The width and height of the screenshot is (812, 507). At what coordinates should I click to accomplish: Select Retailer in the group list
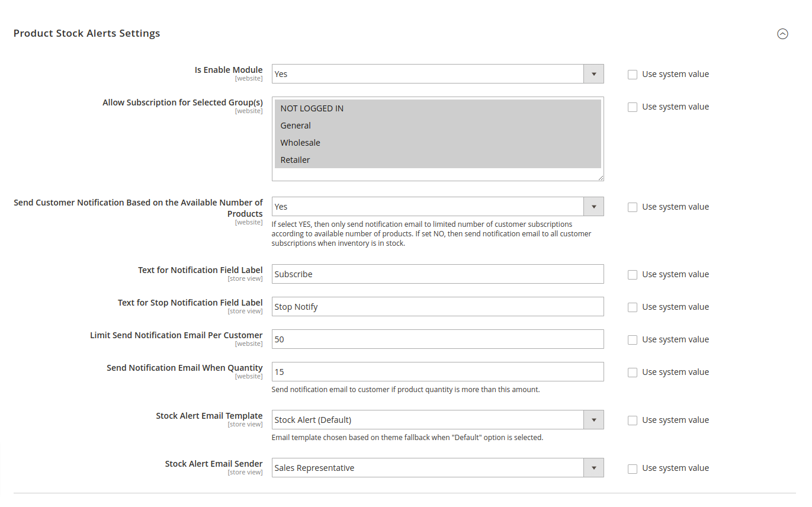click(x=438, y=160)
